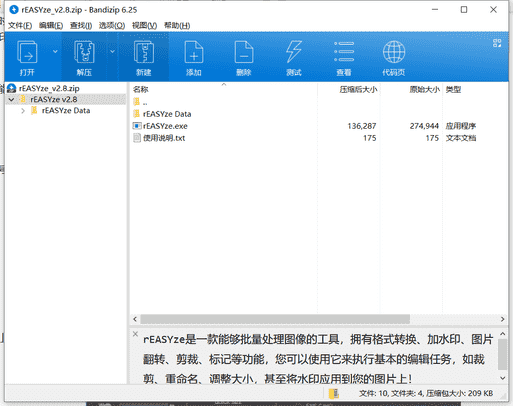Click the rEASYze.exe application icon

pyautogui.click(x=137, y=126)
